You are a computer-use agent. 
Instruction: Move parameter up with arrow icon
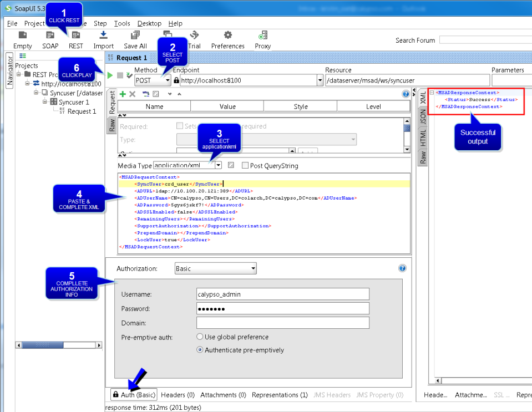tap(180, 94)
